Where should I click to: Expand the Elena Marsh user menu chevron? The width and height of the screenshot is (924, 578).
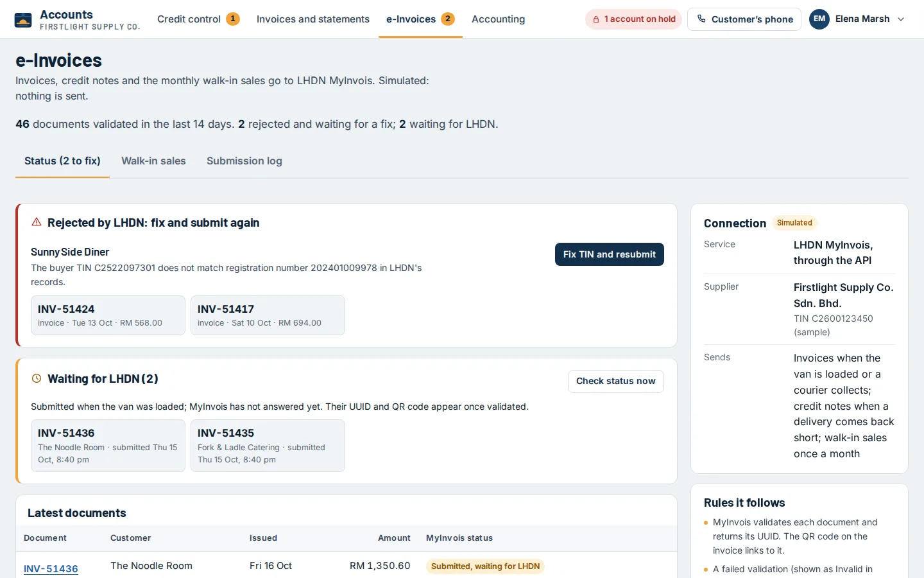901,19
